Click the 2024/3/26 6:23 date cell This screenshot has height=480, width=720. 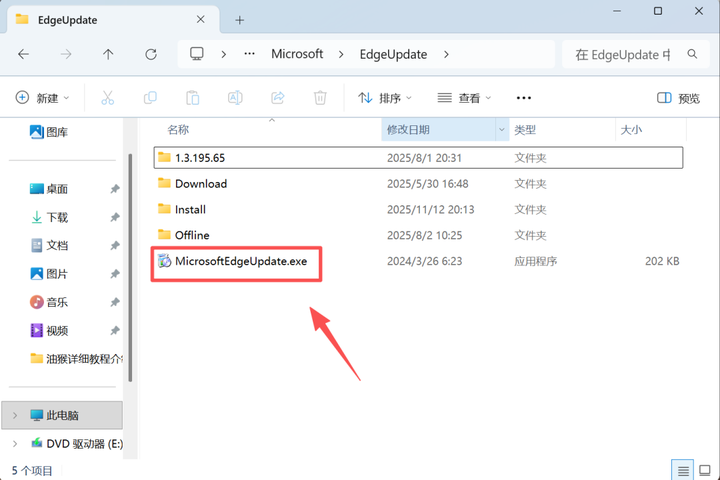click(x=424, y=261)
